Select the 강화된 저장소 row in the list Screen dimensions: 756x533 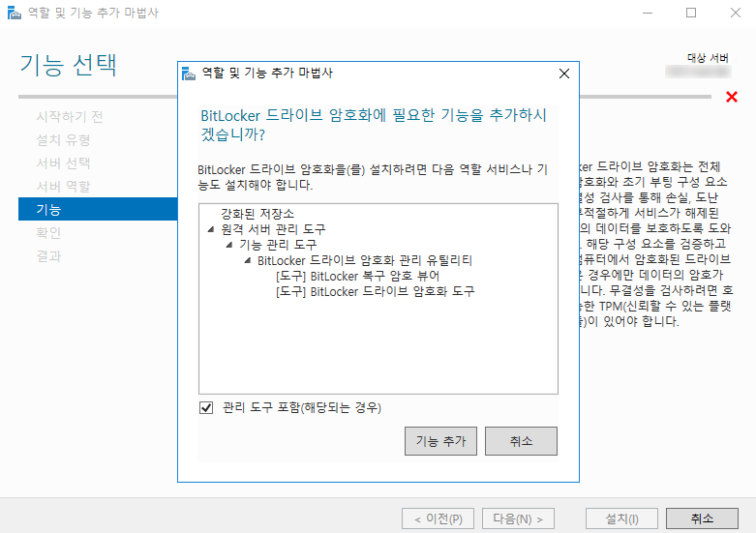[x=257, y=214]
